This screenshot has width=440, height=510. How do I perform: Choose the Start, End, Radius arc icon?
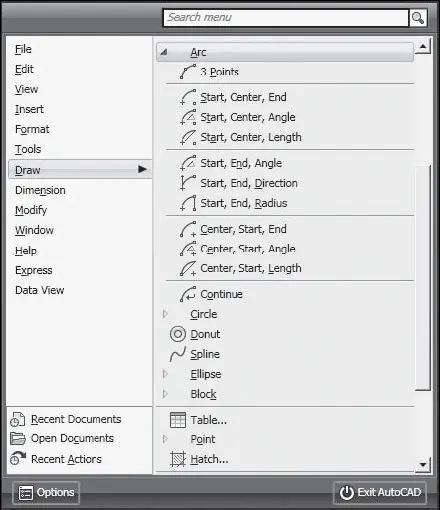pyautogui.click(x=188, y=203)
